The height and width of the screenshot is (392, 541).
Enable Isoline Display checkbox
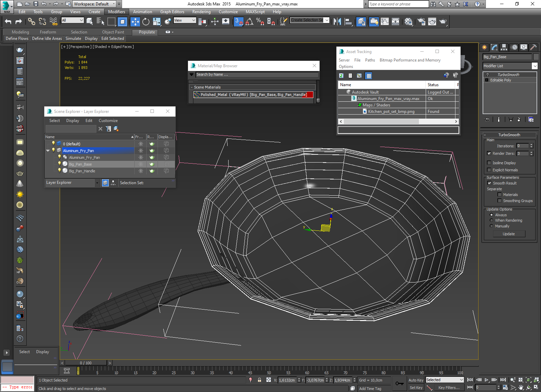click(489, 163)
